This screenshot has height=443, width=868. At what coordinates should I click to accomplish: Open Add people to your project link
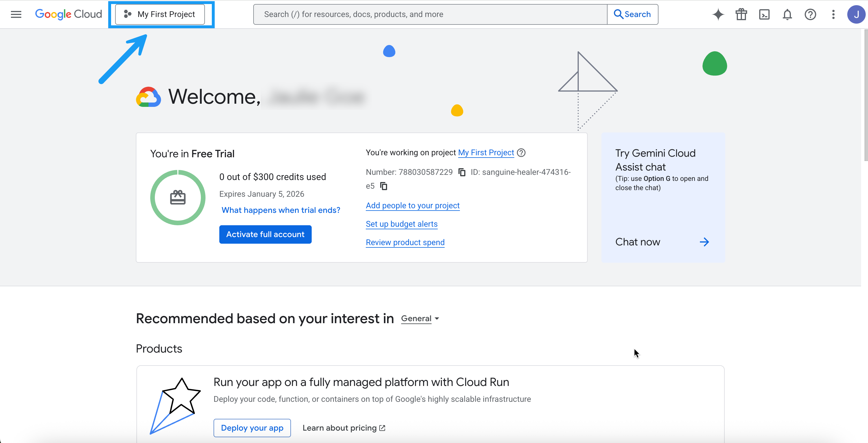(412, 206)
